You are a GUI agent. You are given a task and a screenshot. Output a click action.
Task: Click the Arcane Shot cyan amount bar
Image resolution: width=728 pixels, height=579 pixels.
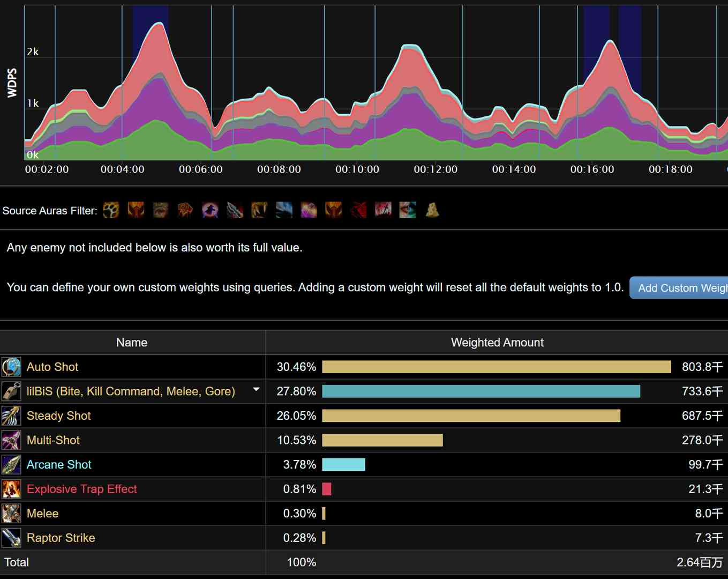(343, 464)
